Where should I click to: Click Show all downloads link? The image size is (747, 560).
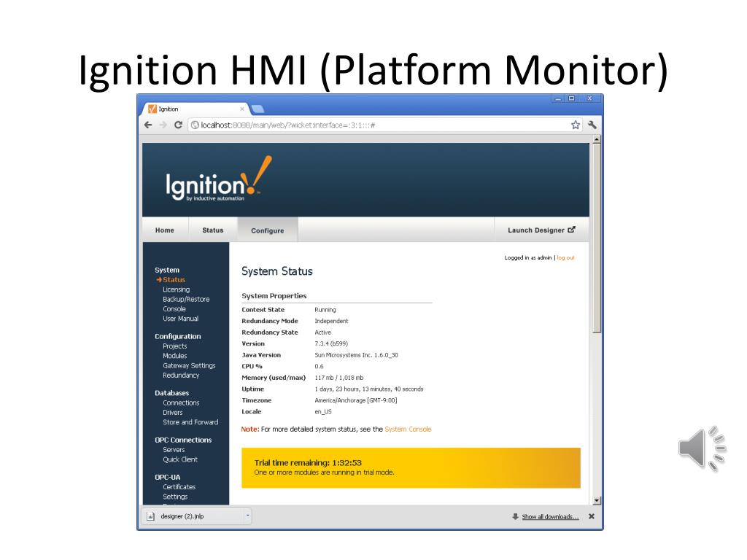click(550, 517)
